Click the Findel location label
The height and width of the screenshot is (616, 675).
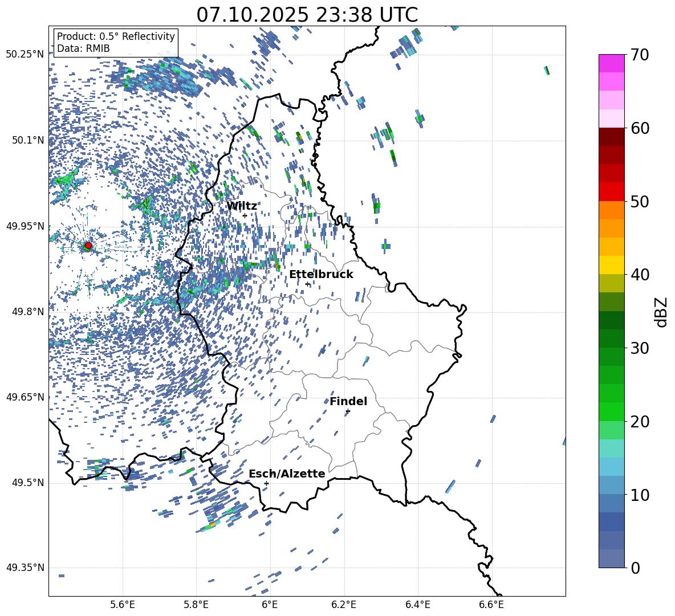point(348,401)
